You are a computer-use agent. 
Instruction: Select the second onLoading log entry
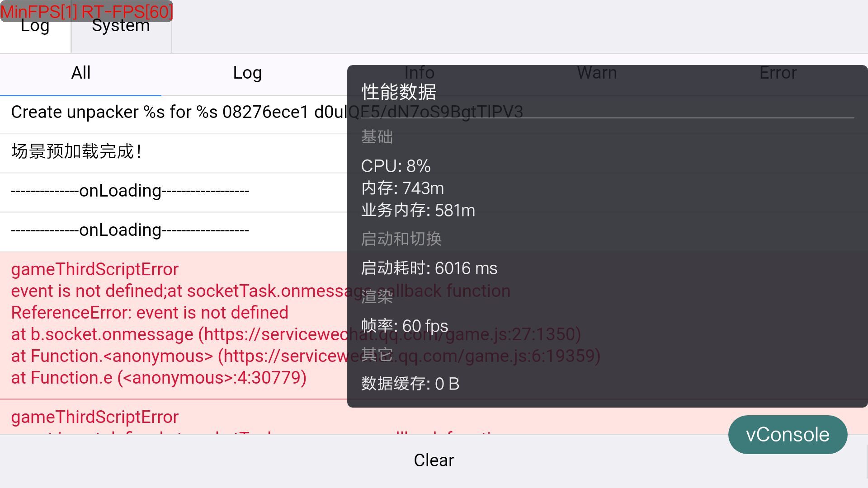pyautogui.click(x=130, y=230)
